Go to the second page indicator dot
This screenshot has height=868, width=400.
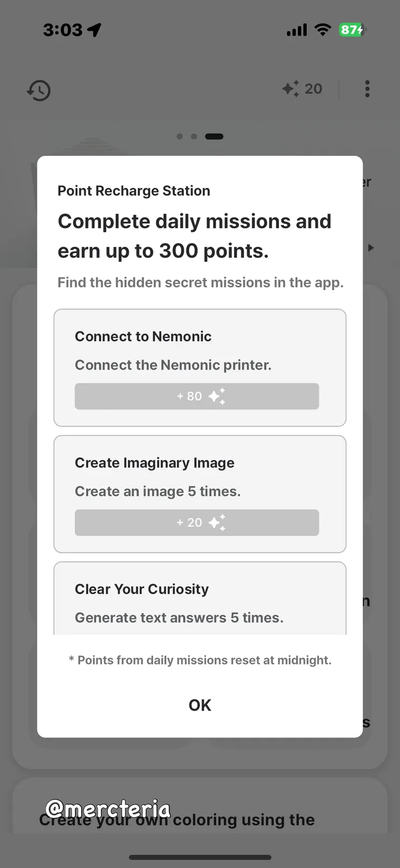(x=194, y=136)
